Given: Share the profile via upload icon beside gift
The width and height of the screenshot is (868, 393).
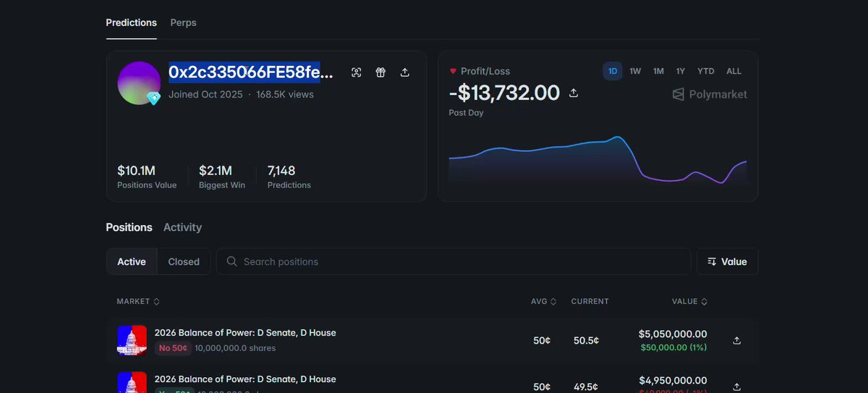Looking at the screenshot, I should 405,72.
